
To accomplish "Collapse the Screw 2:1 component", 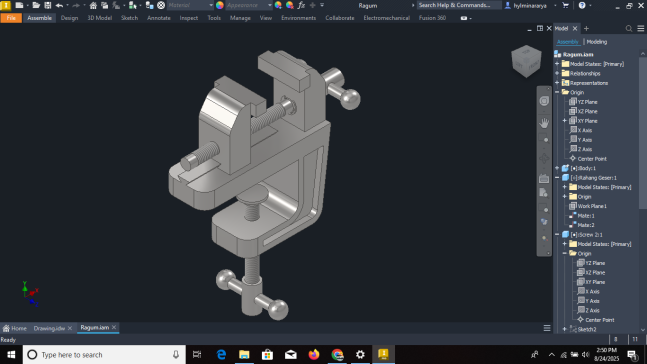I will [x=557, y=234].
